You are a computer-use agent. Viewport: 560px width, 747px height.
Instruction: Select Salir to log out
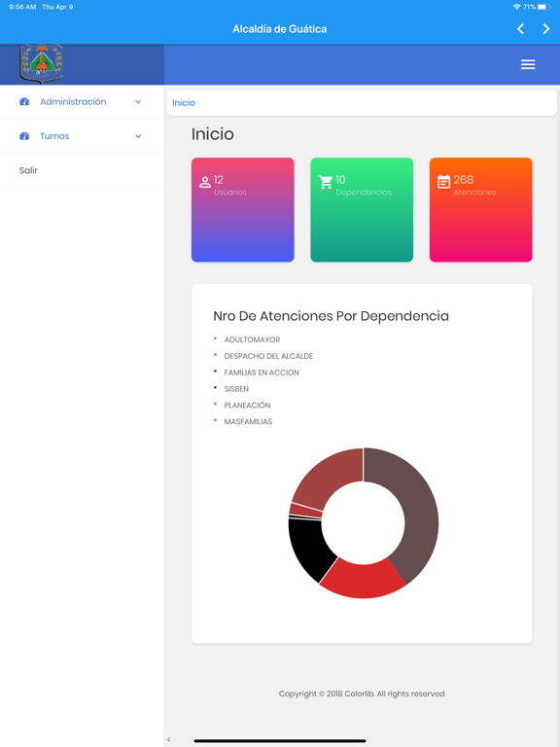coord(28,170)
